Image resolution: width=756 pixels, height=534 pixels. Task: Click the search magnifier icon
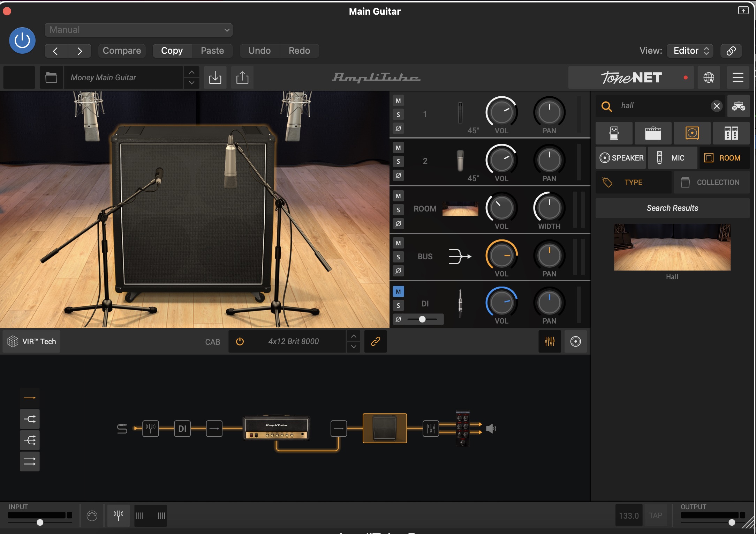click(607, 106)
